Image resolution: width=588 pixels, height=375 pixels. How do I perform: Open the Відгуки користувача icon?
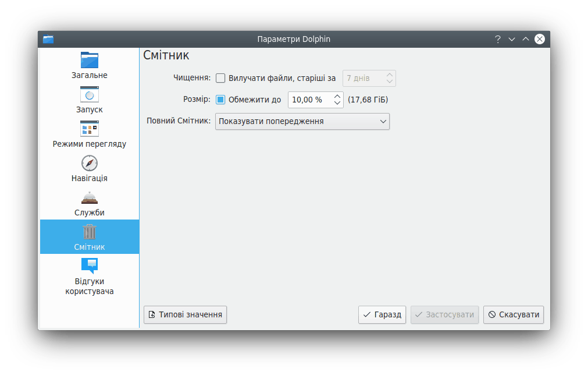pyautogui.click(x=90, y=266)
